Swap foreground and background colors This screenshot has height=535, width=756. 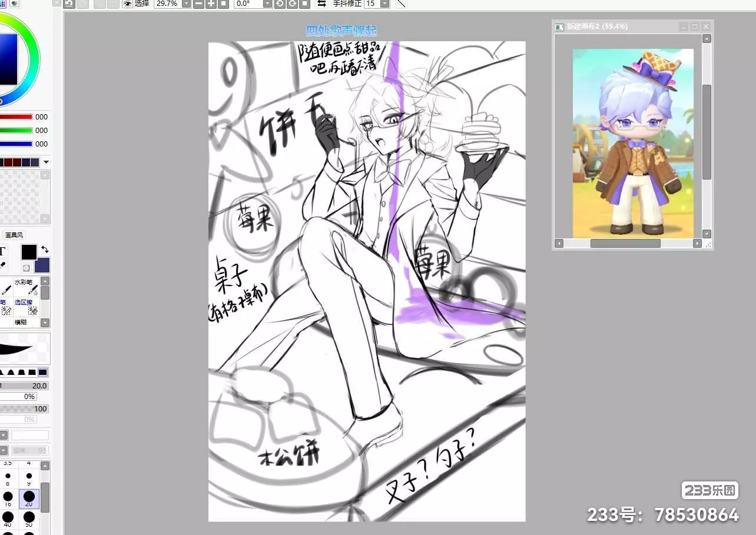click(45, 250)
